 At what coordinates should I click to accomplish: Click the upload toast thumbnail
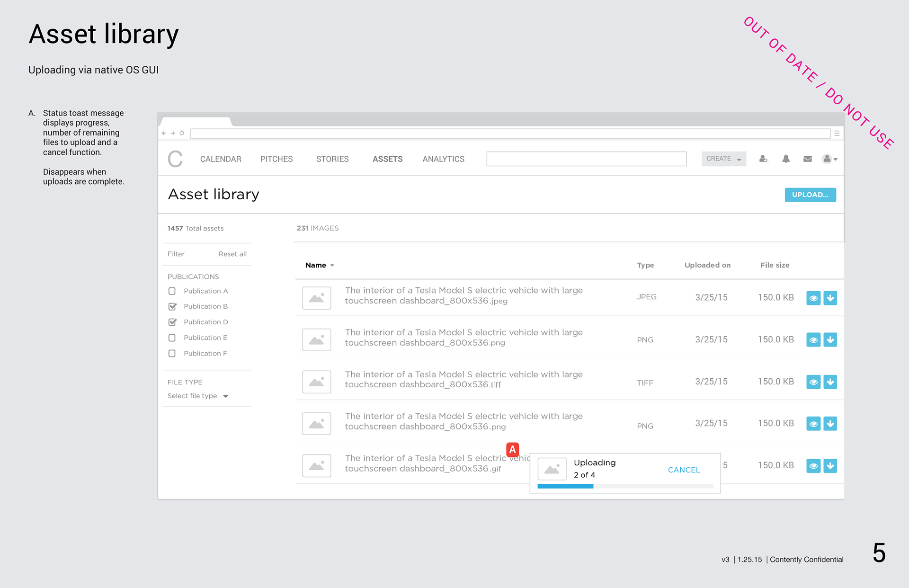pyautogui.click(x=552, y=469)
